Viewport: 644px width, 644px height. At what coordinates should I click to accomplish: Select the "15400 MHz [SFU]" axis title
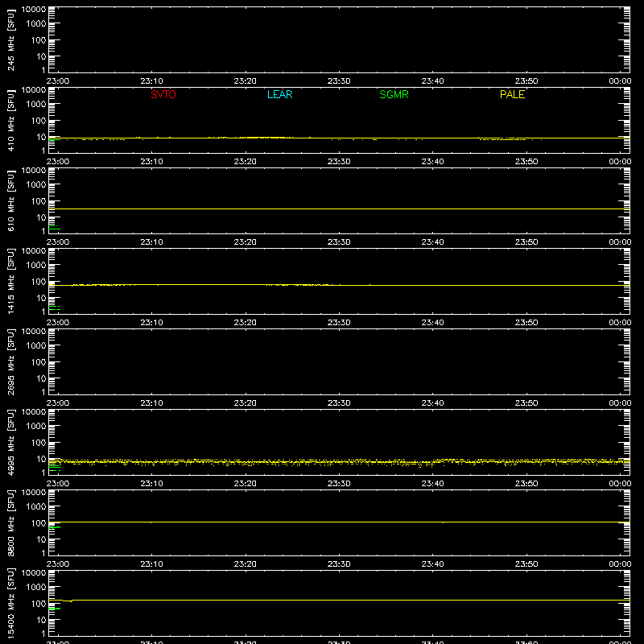[x=11, y=603]
